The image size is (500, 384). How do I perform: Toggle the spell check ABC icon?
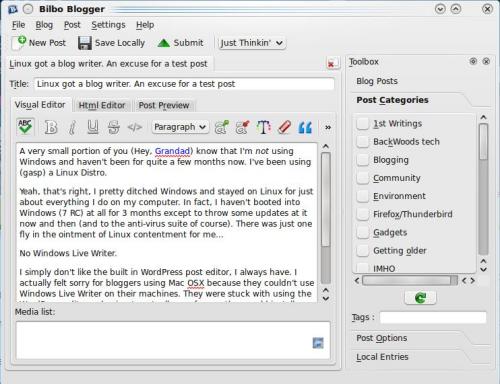point(25,127)
